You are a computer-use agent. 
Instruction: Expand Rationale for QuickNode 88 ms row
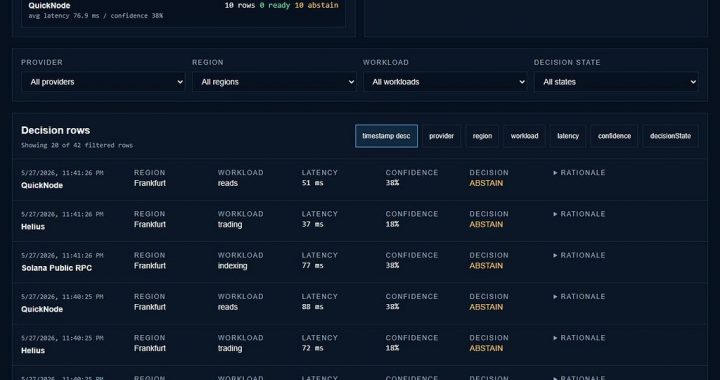pyautogui.click(x=579, y=296)
